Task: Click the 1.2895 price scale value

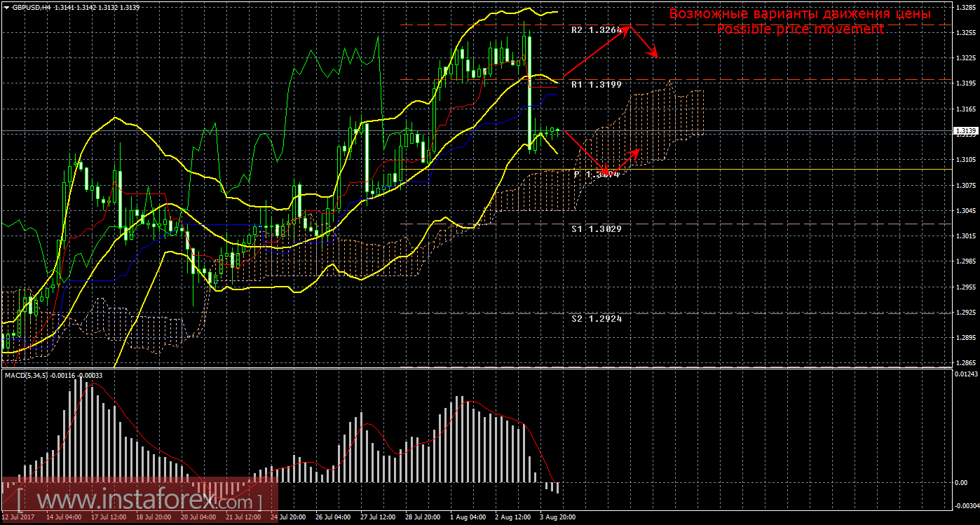Action: tap(965, 338)
